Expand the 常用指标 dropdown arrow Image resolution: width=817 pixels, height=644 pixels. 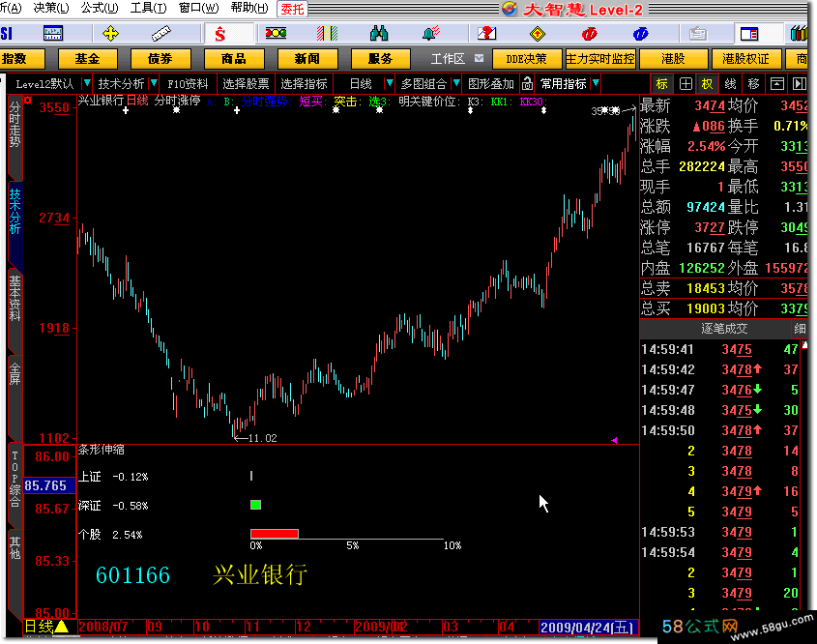[596, 83]
